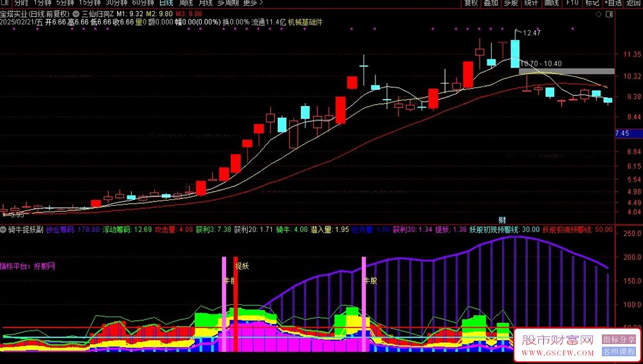Click the 返回 back button

[x=634, y=3]
